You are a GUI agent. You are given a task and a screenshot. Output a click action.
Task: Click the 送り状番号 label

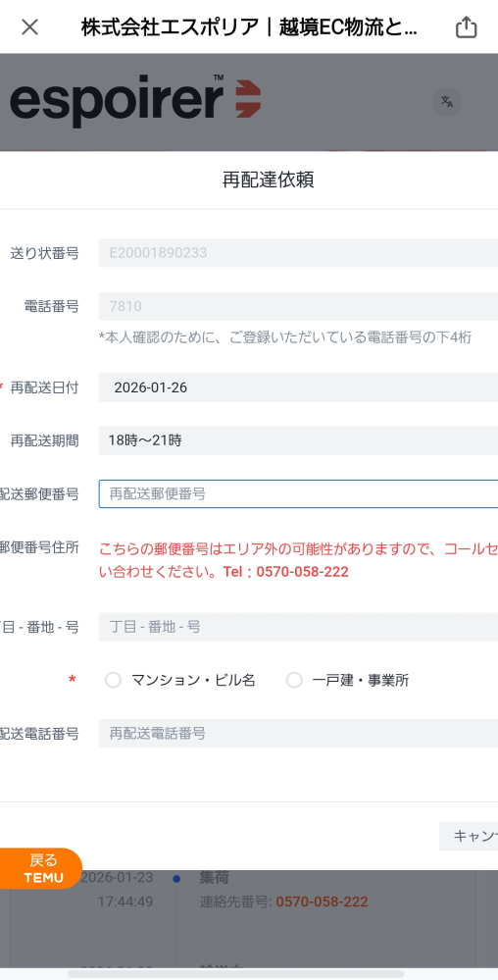tap(44, 253)
